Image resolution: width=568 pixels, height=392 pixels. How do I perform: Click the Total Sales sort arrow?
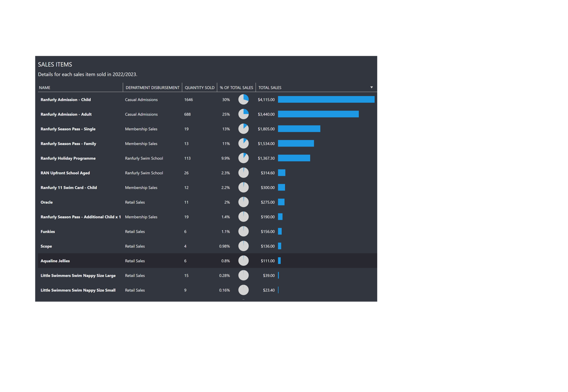coord(371,88)
